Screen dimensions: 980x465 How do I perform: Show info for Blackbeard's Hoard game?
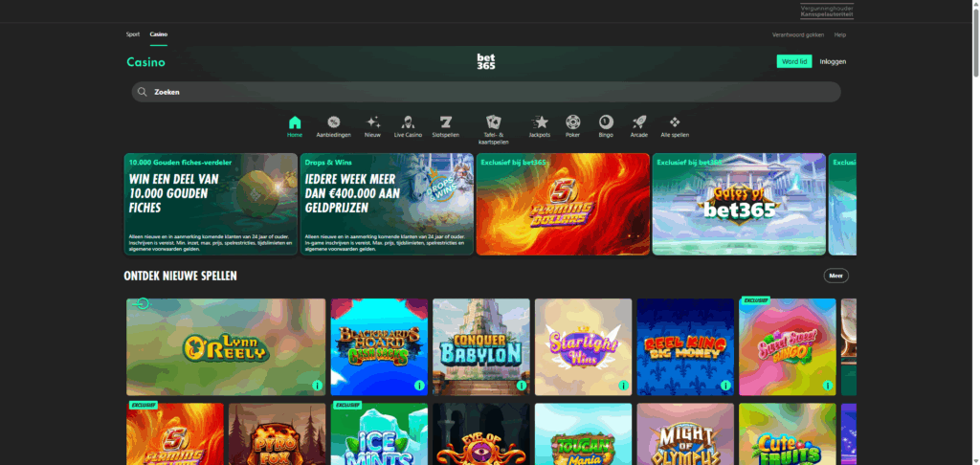tap(419, 386)
